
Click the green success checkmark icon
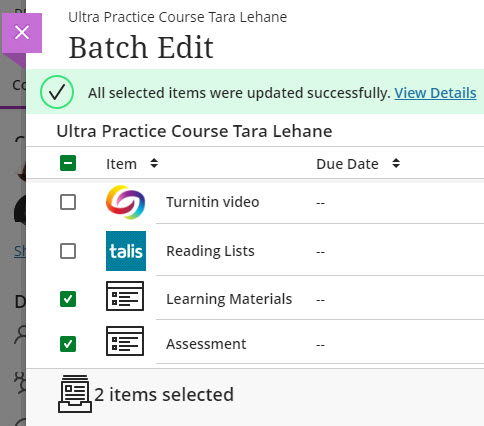[x=57, y=92]
